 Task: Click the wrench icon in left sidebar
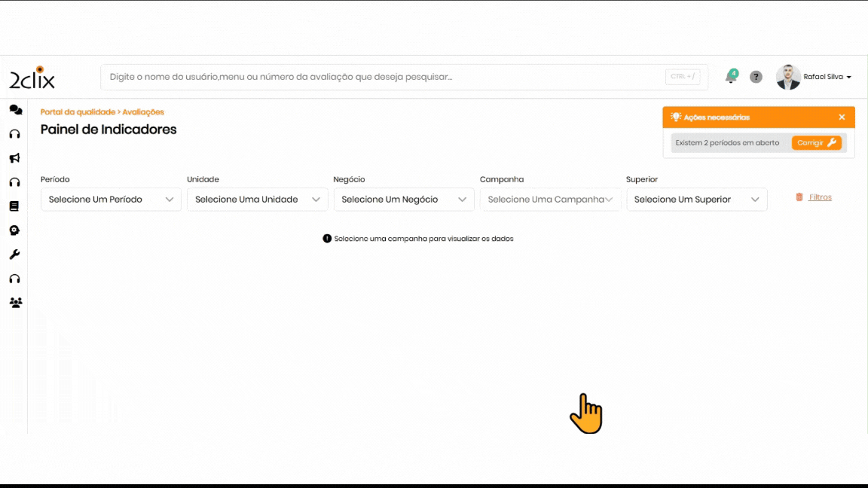[x=14, y=255]
